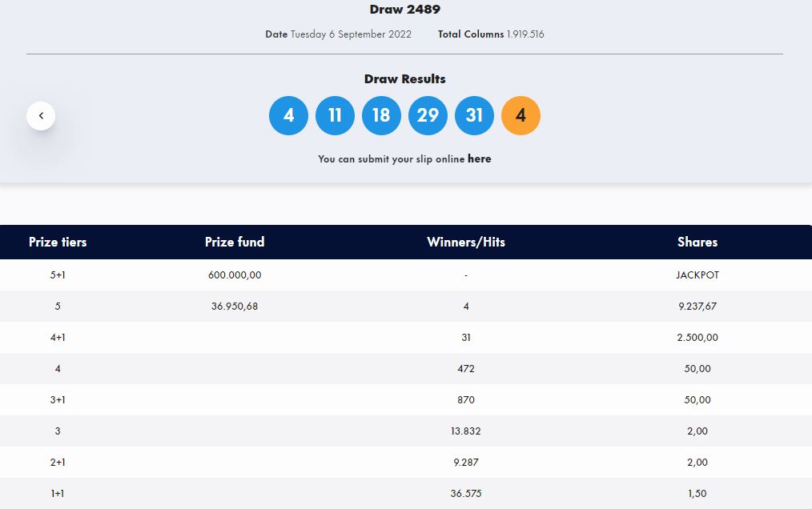Click the blue ball number 4

[x=288, y=115]
